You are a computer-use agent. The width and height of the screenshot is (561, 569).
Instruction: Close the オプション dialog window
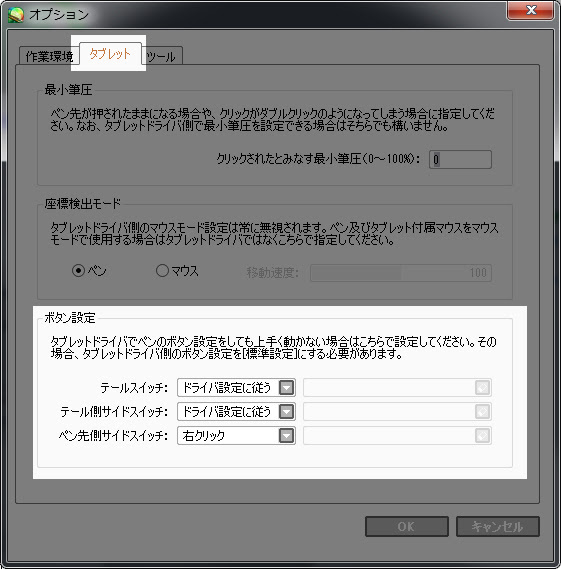pos(531,10)
